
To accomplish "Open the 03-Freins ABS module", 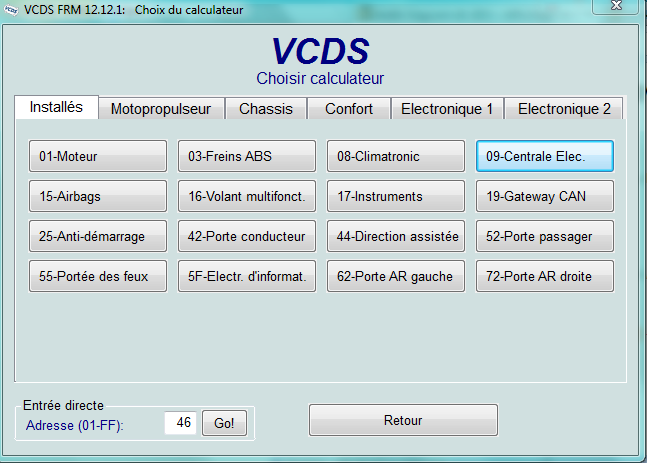I will (x=247, y=156).
